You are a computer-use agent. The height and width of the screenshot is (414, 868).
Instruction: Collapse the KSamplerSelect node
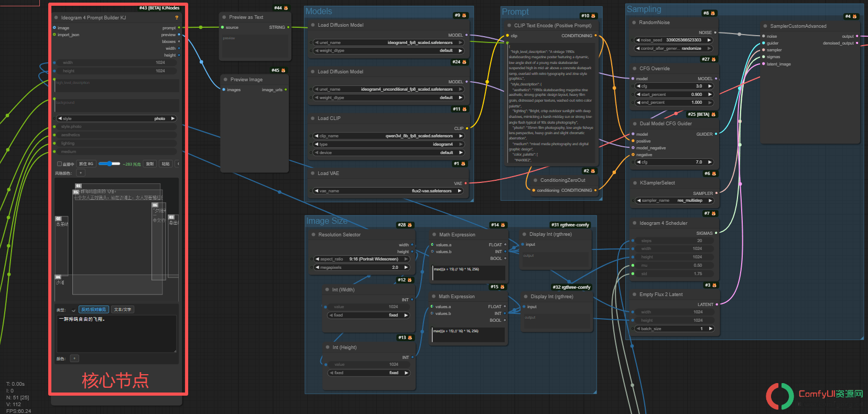click(x=634, y=183)
